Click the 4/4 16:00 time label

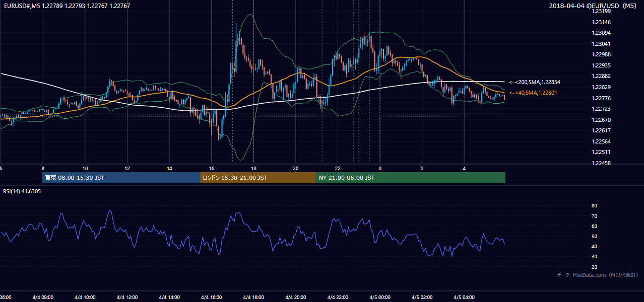click(212, 297)
